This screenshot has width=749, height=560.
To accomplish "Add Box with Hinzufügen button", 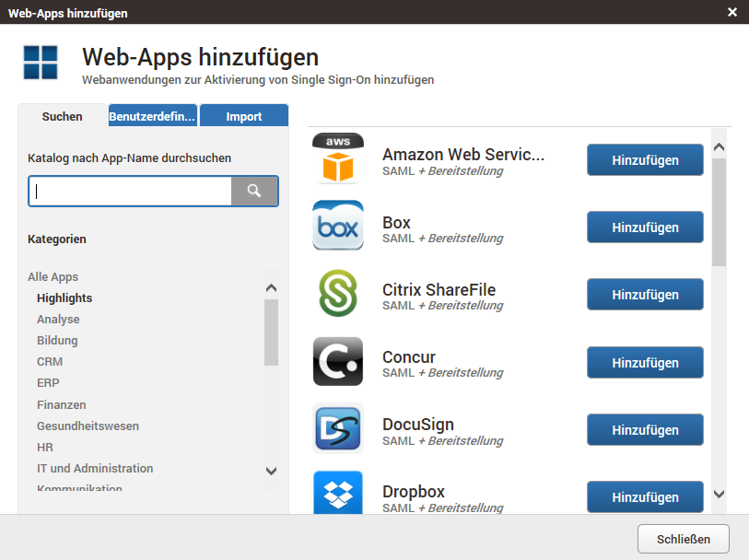I will click(x=645, y=227).
